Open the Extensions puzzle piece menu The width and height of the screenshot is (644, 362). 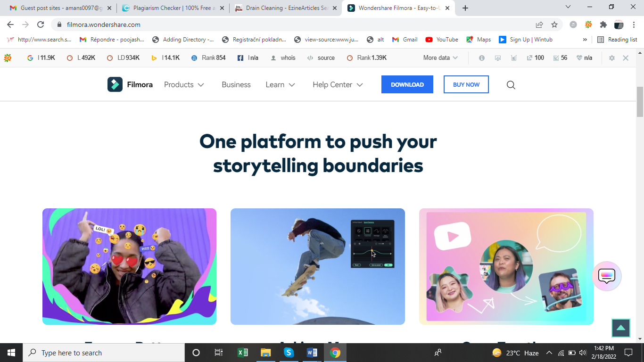click(603, 25)
